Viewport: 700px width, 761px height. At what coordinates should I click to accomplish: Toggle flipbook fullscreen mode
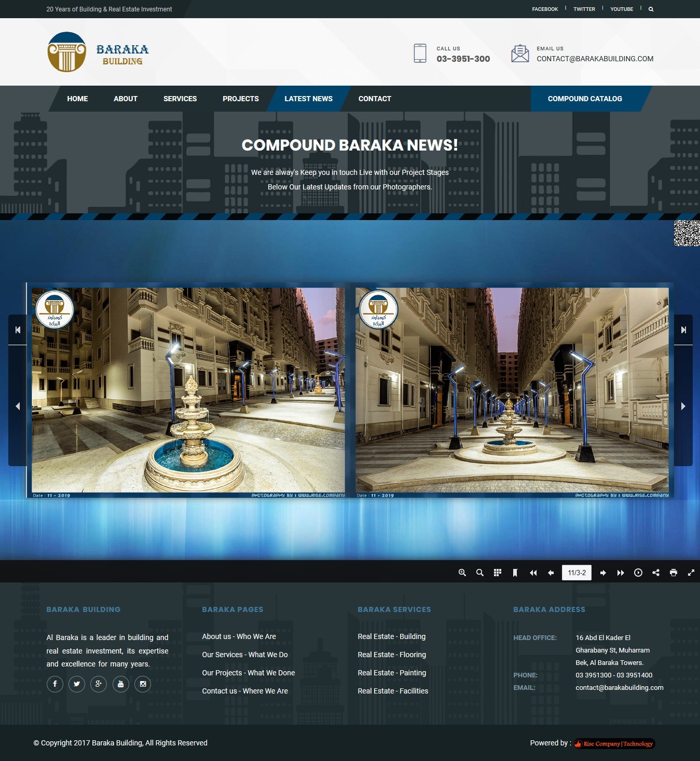pos(691,573)
